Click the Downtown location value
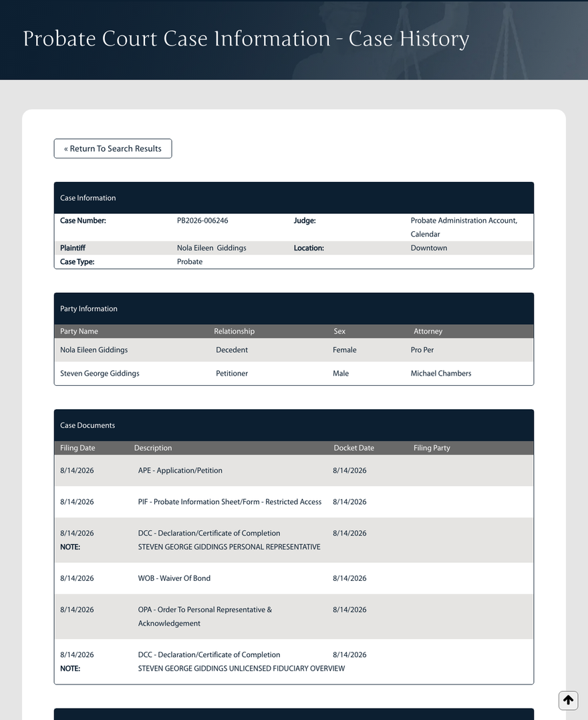 429,248
